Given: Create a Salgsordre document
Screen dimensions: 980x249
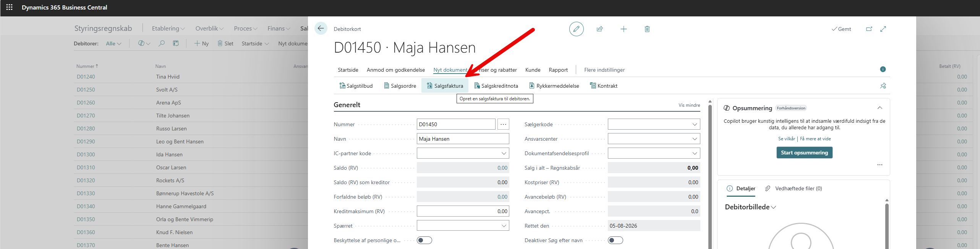Looking at the screenshot, I should 400,86.
